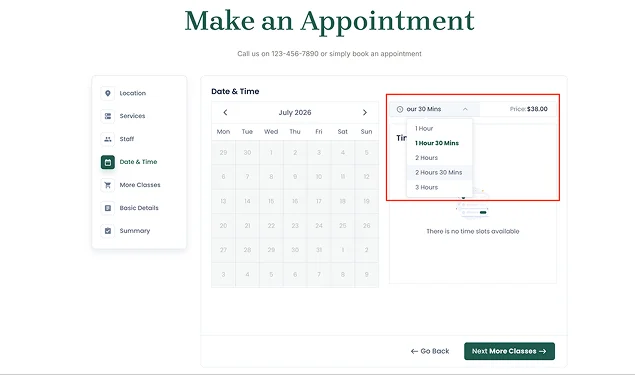Select the 3 Hours duration option

coord(439,187)
